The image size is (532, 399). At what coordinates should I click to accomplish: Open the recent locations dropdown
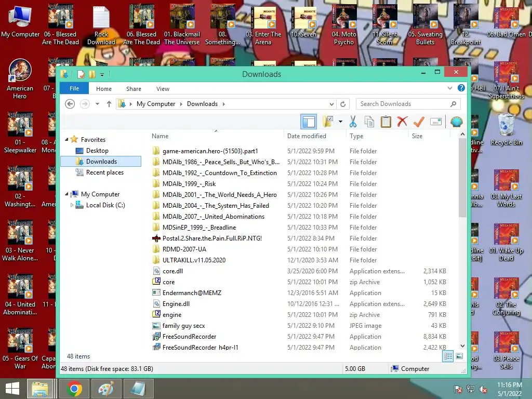pyautogui.click(x=97, y=104)
